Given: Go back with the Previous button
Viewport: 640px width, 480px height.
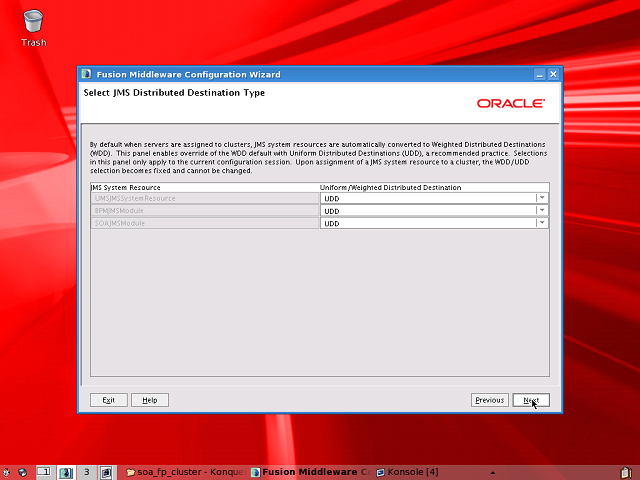Looking at the screenshot, I should 489,400.
